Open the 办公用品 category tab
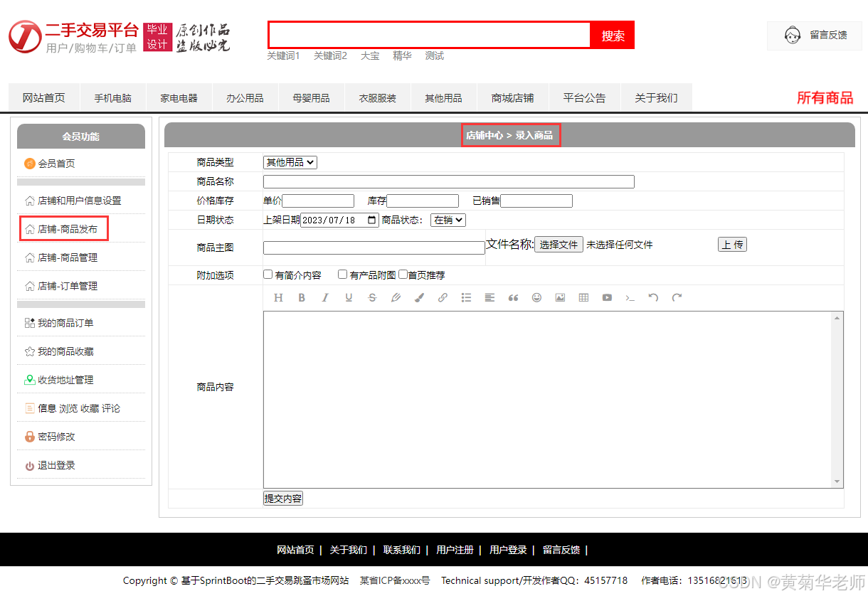Image resolution: width=868 pixels, height=596 pixels. (245, 97)
